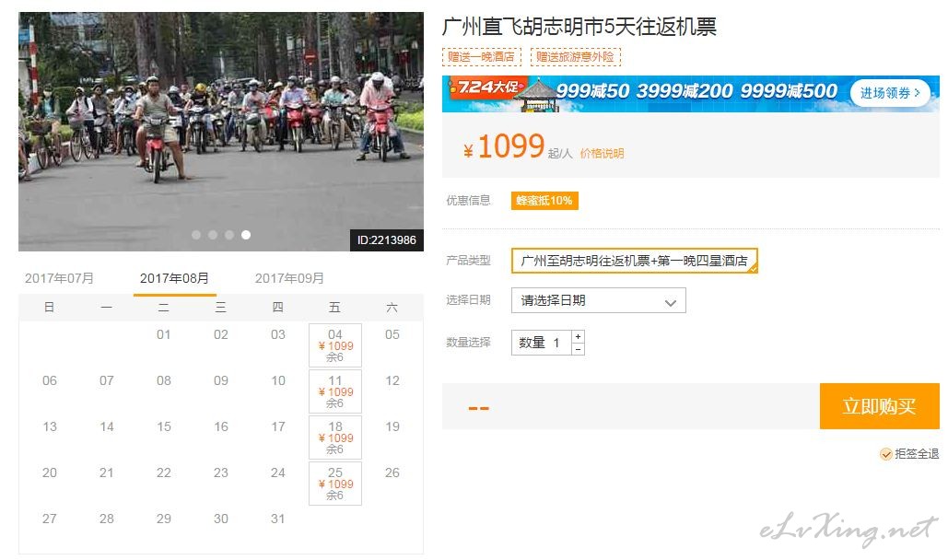The width and height of the screenshot is (948, 560).
Task: Click the ID:2213986 label on photo
Action: [x=386, y=240]
